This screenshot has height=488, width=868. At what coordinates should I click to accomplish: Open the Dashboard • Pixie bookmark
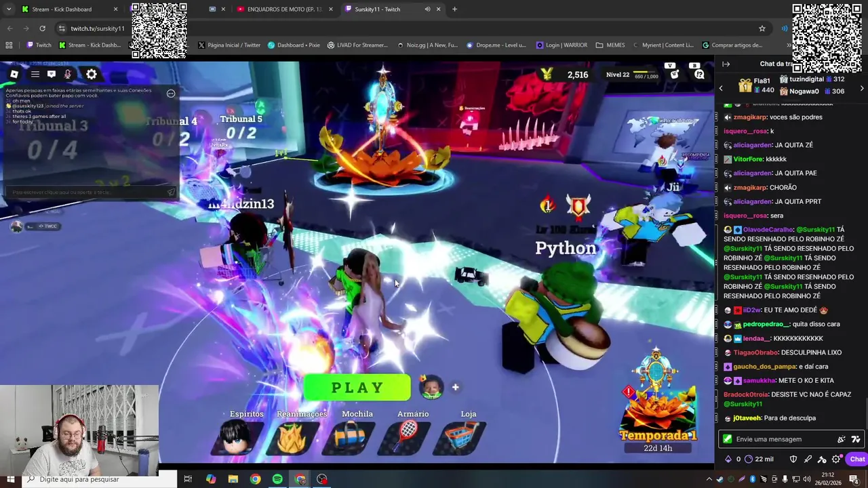[x=294, y=45]
